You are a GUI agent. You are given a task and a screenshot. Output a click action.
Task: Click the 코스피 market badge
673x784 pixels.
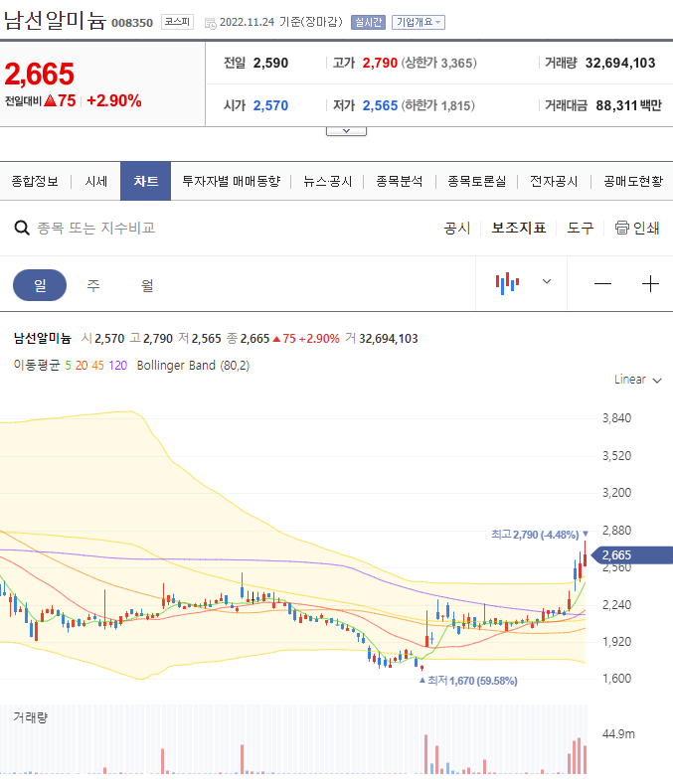(177, 22)
